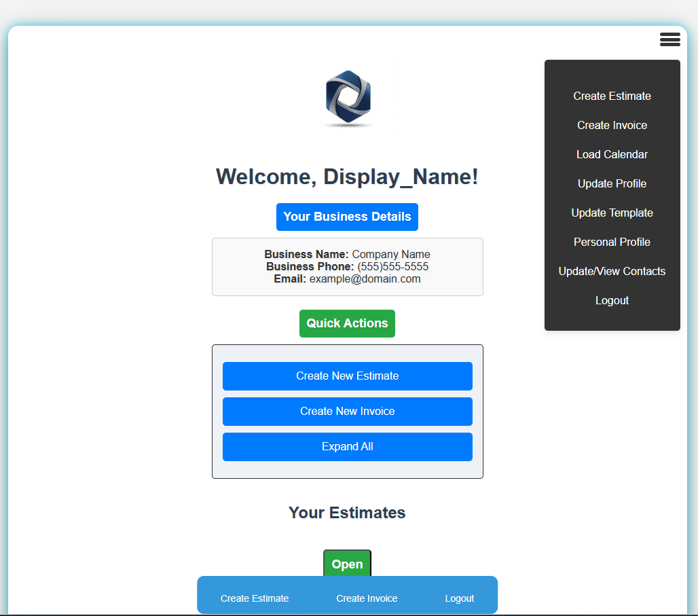Select Create Invoice in side menu

point(612,125)
